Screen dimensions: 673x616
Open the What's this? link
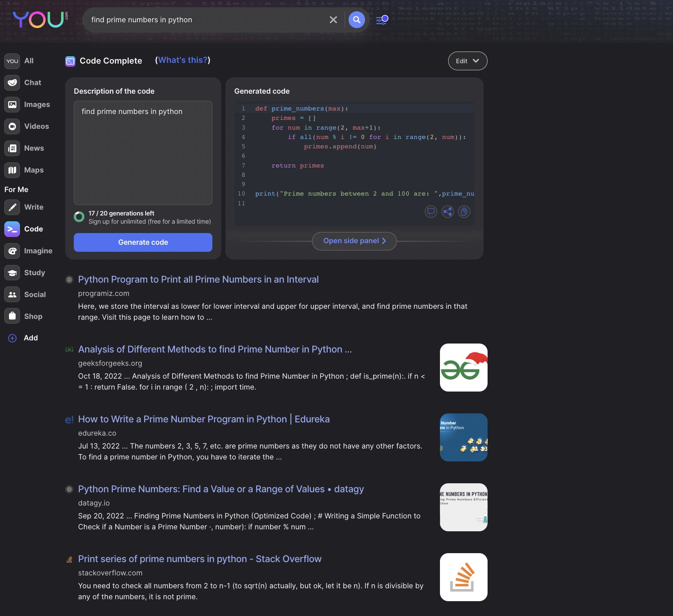[x=183, y=60]
